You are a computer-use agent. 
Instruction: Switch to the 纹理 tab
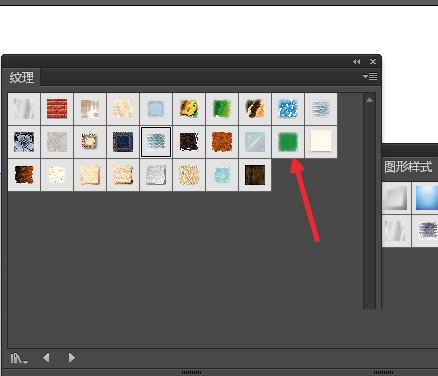tap(22, 78)
